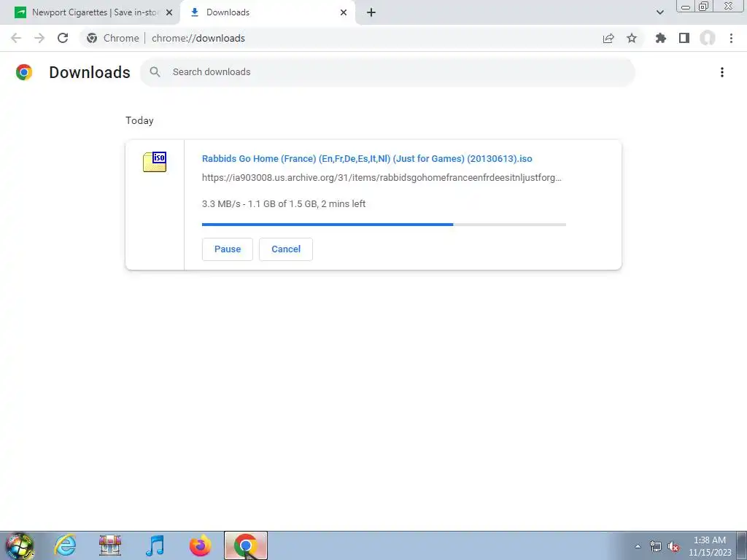Image resolution: width=747 pixels, height=560 pixels.
Task: Select the Downloads tab
Action: 268,12
